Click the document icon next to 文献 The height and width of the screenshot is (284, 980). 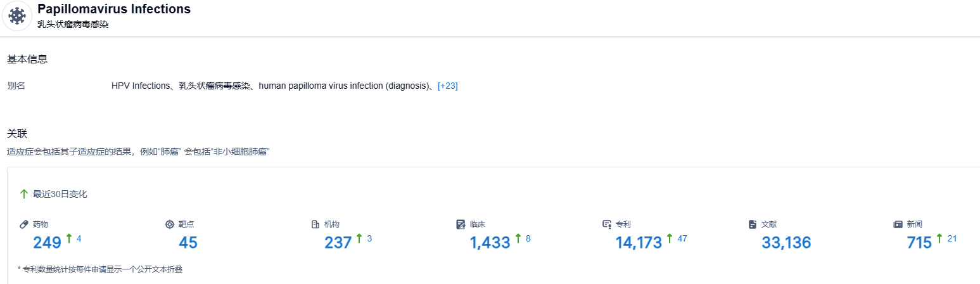pyautogui.click(x=753, y=224)
